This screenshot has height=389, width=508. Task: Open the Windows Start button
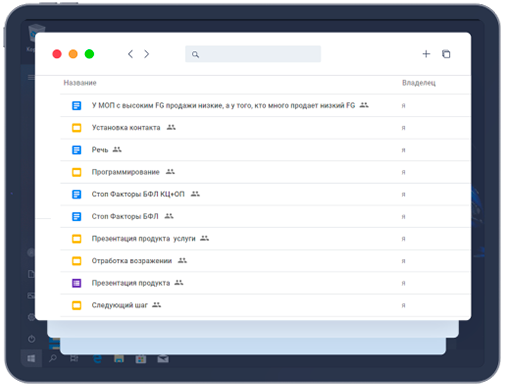(31, 358)
